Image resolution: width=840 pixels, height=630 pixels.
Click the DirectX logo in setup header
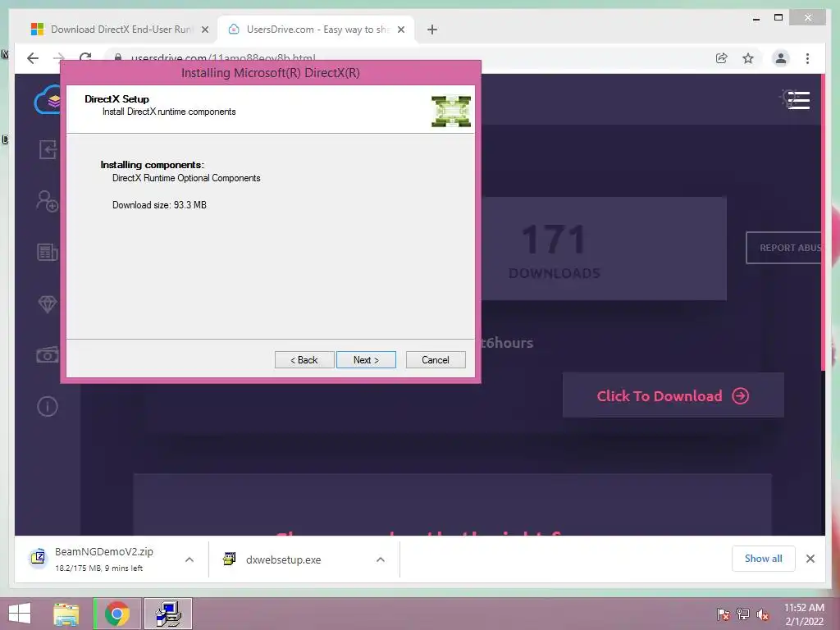[451, 111]
